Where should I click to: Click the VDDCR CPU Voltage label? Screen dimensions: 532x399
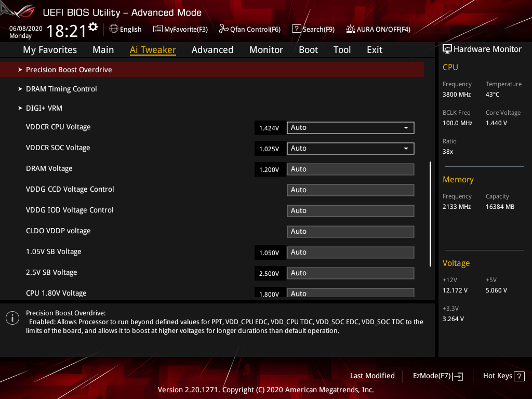[x=58, y=127]
